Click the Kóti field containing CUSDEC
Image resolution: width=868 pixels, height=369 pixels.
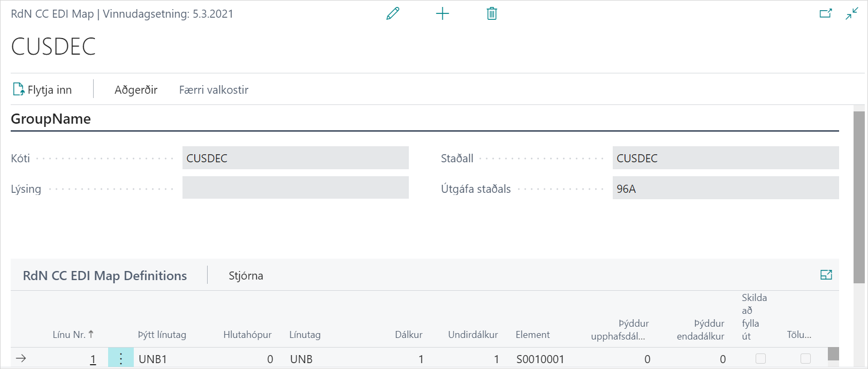(x=295, y=158)
